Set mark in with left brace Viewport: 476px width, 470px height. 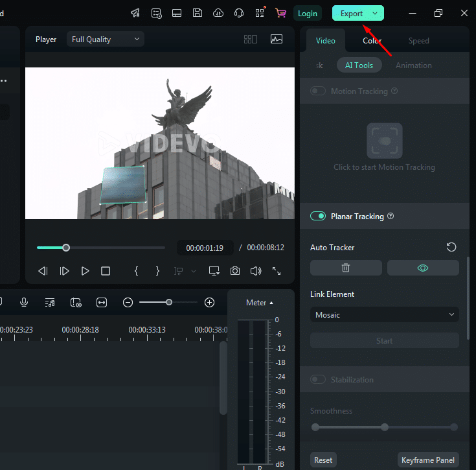(136, 271)
